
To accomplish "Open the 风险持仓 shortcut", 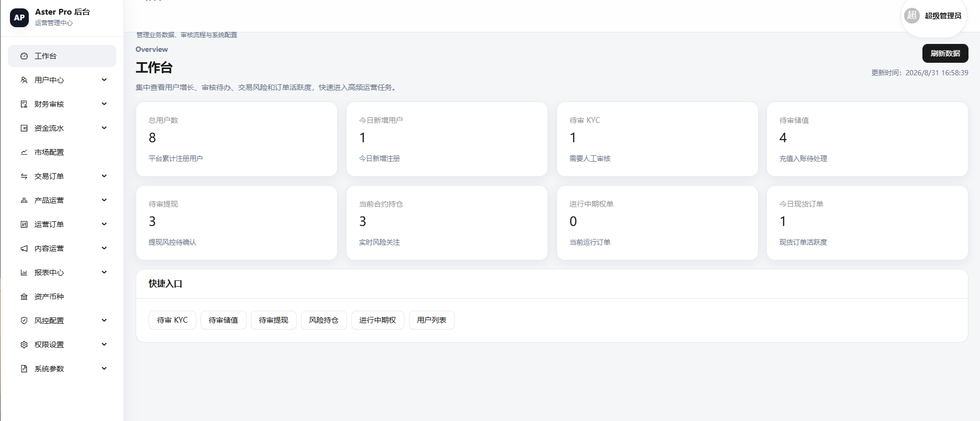I will [x=324, y=320].
